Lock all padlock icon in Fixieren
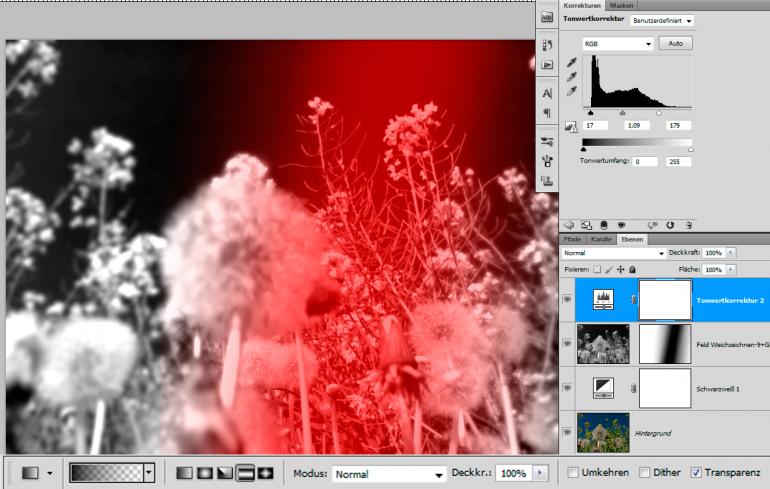The image size is (770, 489). click(632, 270)
